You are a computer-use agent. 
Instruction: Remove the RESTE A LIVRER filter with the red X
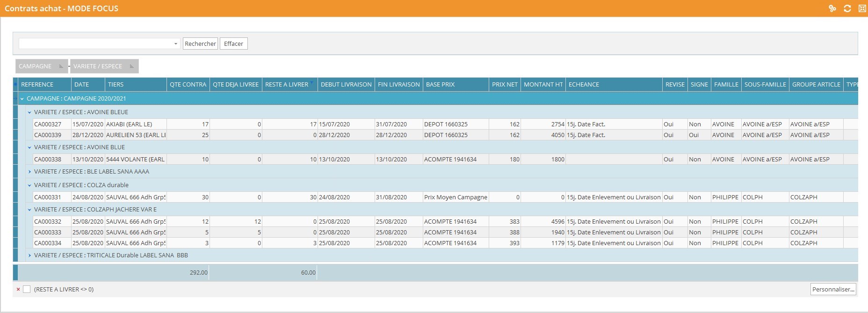(x=18, y=290)
